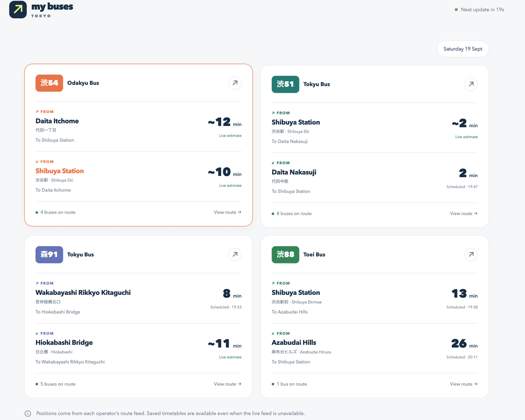Select the Daita Itchome stop name
This screenshot has width=525, height=420.
57,121
